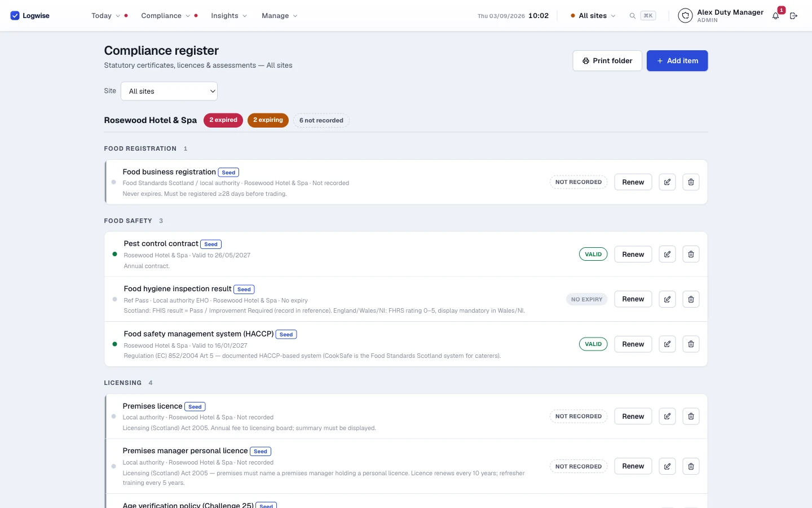This screenshot has width=812, height=508.
Task: Edit the HACCP food safety item
Action: [667, 344]
